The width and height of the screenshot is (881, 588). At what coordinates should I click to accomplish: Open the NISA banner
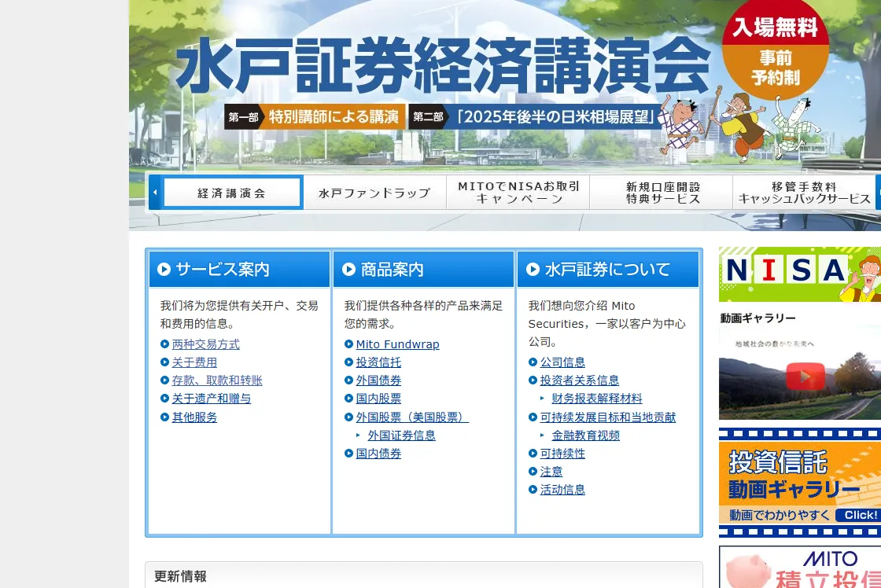pos(800,274)
